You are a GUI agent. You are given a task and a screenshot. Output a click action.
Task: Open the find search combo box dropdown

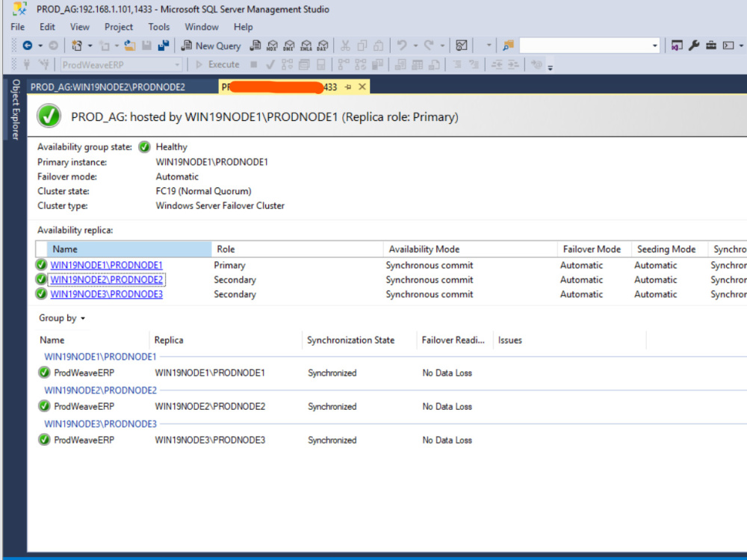coord(654,46)
